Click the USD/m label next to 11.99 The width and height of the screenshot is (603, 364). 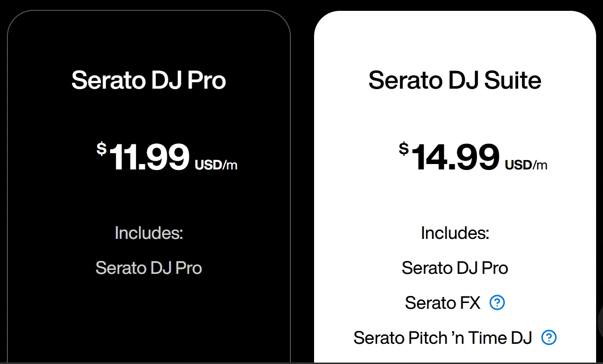click(216, 165)
